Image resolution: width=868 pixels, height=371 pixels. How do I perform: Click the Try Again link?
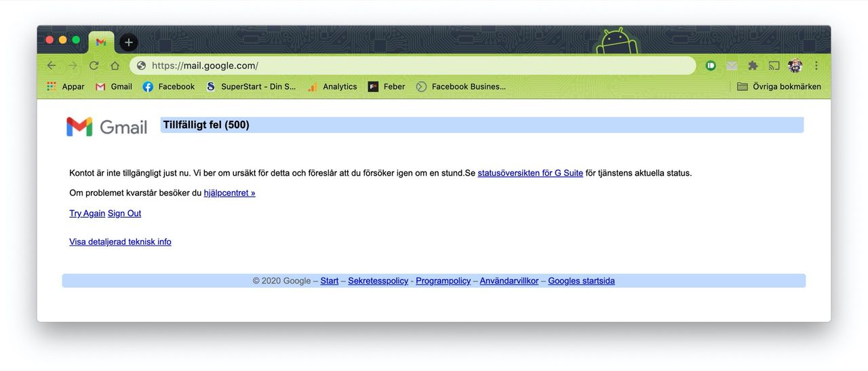(x=87, y=213)
